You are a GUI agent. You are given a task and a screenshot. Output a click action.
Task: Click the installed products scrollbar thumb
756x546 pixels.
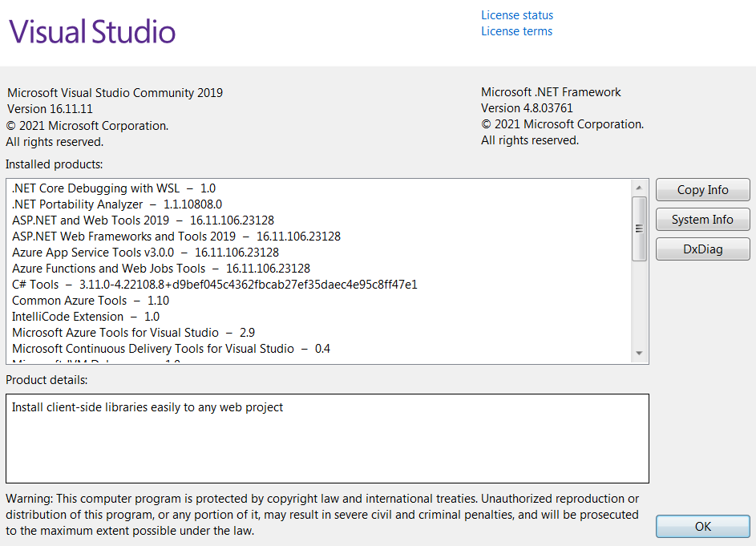pos(639,229)
